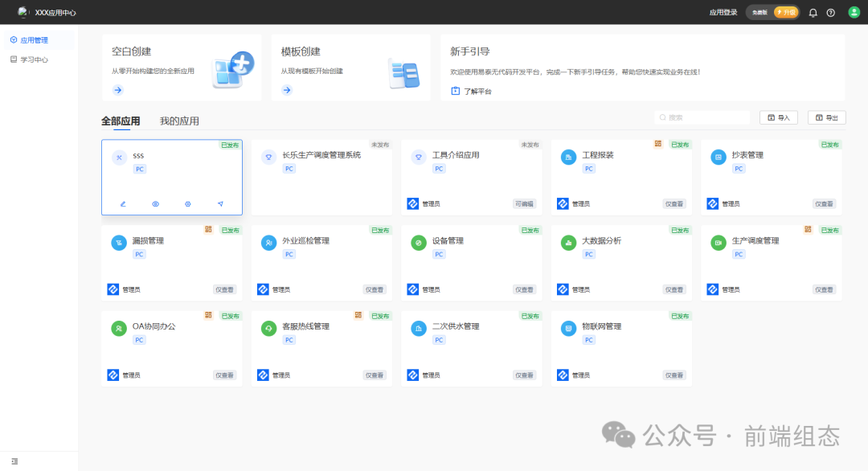Click the 未发布 badge on 长乐生产调度管理系统 card

[x=379, y=145]
